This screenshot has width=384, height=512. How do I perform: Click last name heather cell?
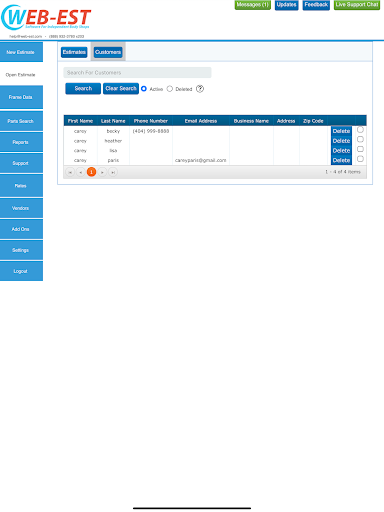click(x=113, y=141)
